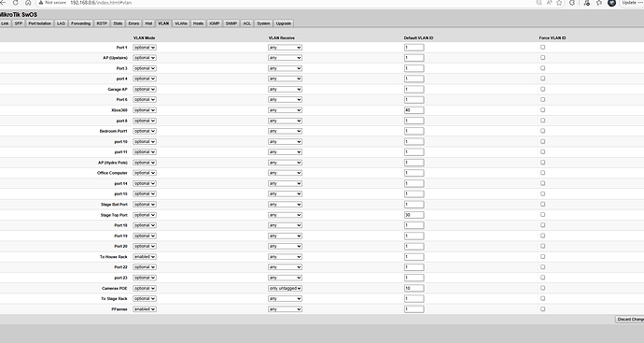Enable Force VLAN ID for Garage AP
Screen dimensions: 644x343
pyautogui.click(x=542, y=89)
